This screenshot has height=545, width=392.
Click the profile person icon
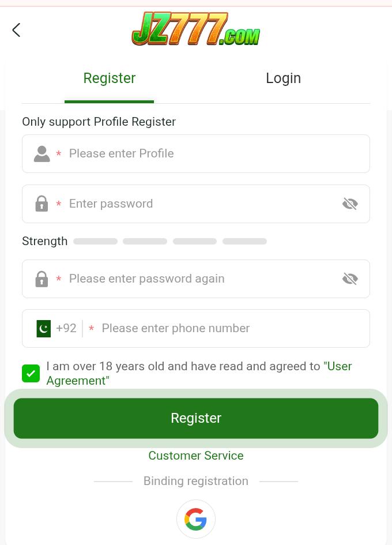pyautogui.click(x=42, y=154)
